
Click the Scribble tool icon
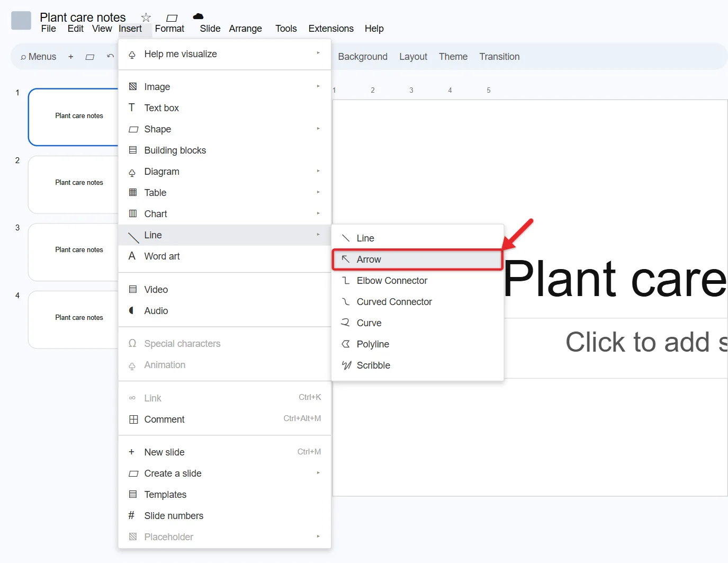point(346,365)
